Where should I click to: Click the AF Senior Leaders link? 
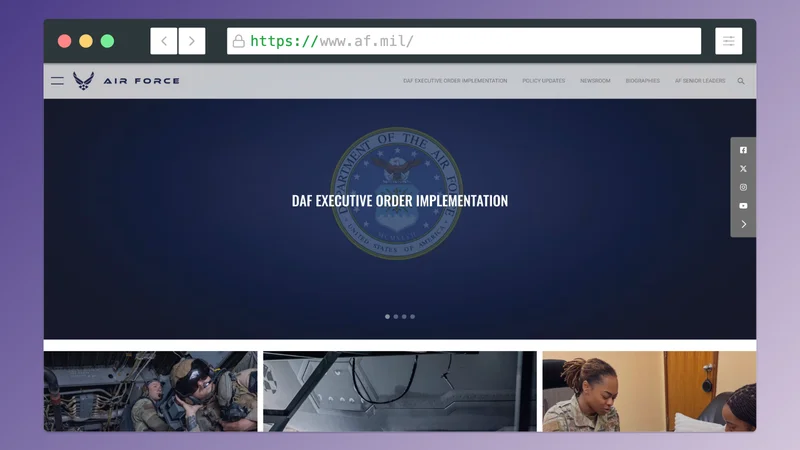[700, 81]
